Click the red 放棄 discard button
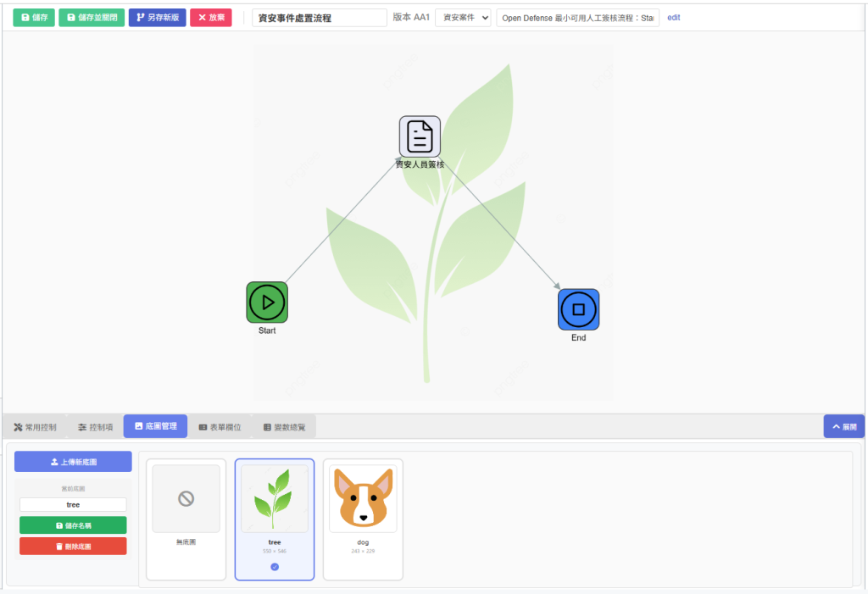 [211, 18]
